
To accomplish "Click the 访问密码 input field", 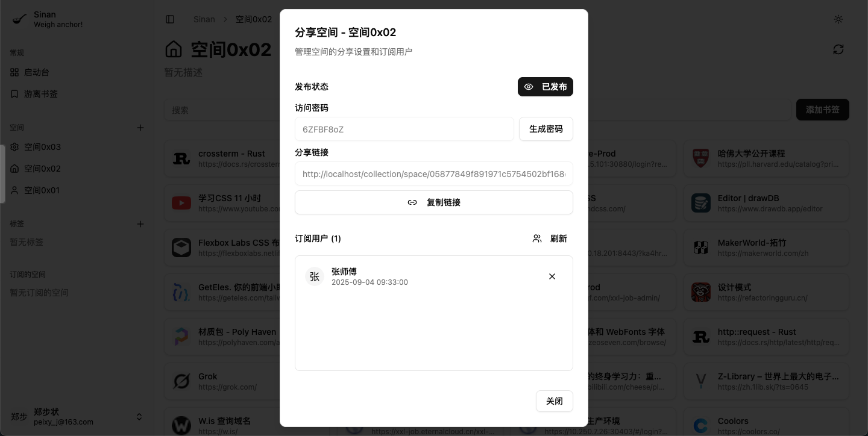I will pos(404,129).
